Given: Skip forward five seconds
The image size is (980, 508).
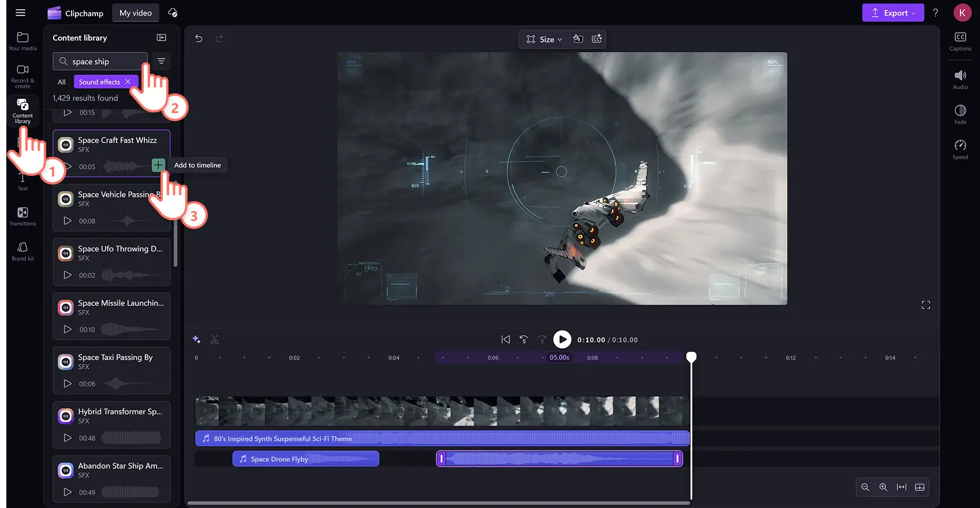Looking at the screenshot, I should pyautogui.click(x=542, y=340).
